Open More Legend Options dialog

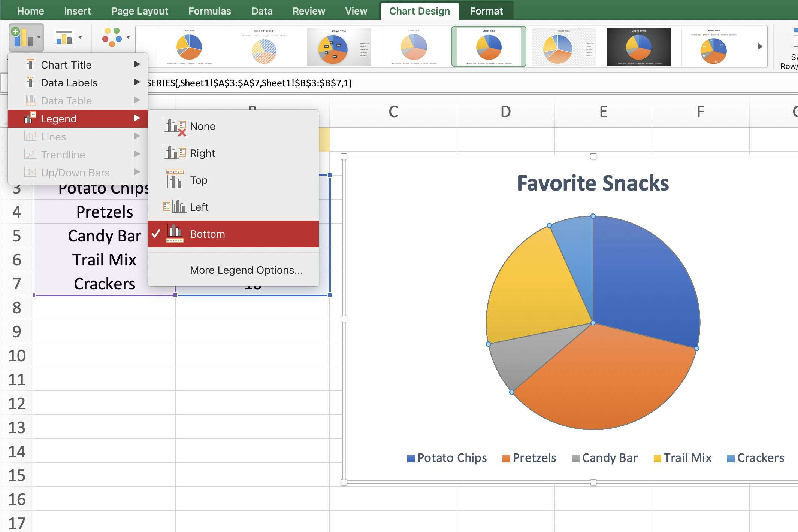(x=245, y=270)
